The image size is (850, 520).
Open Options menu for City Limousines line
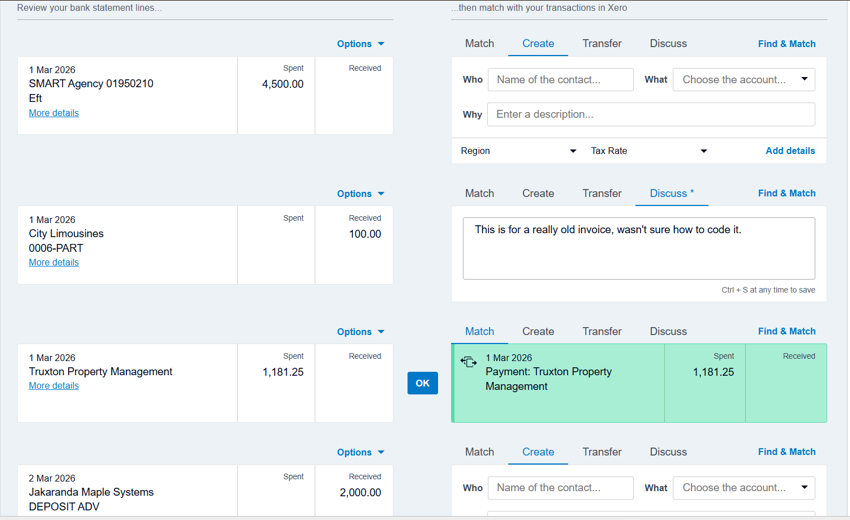point(360,194)
